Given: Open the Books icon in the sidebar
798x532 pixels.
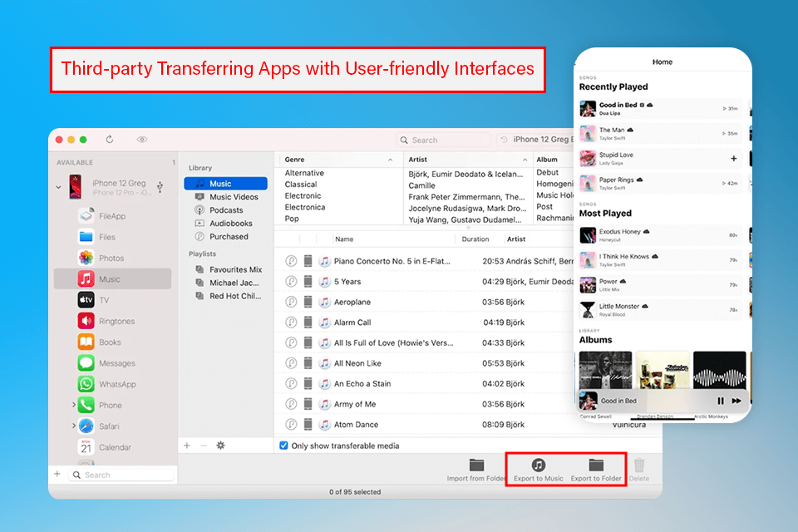Looking at the screenshot, I should coord(86,342).
